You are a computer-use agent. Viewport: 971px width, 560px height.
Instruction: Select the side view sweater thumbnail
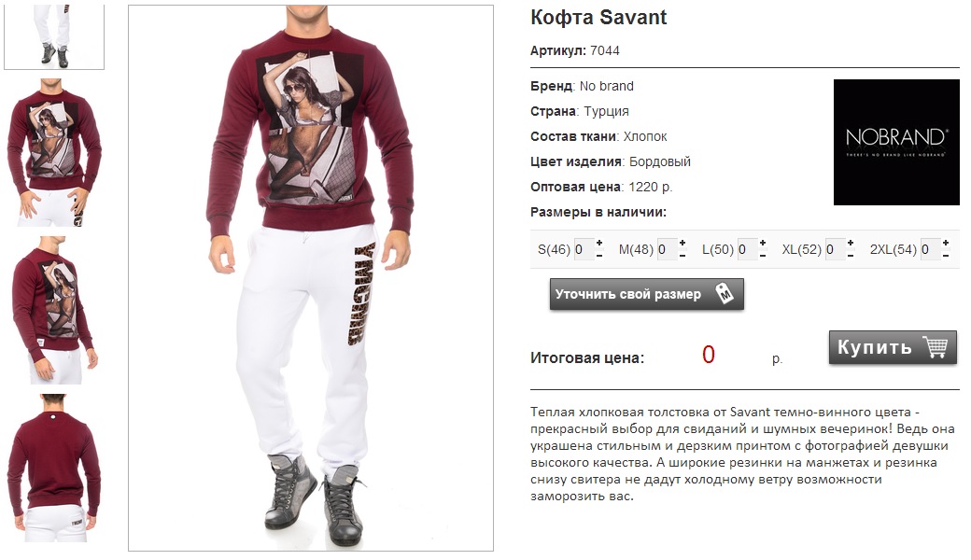(x=54, y=309)
